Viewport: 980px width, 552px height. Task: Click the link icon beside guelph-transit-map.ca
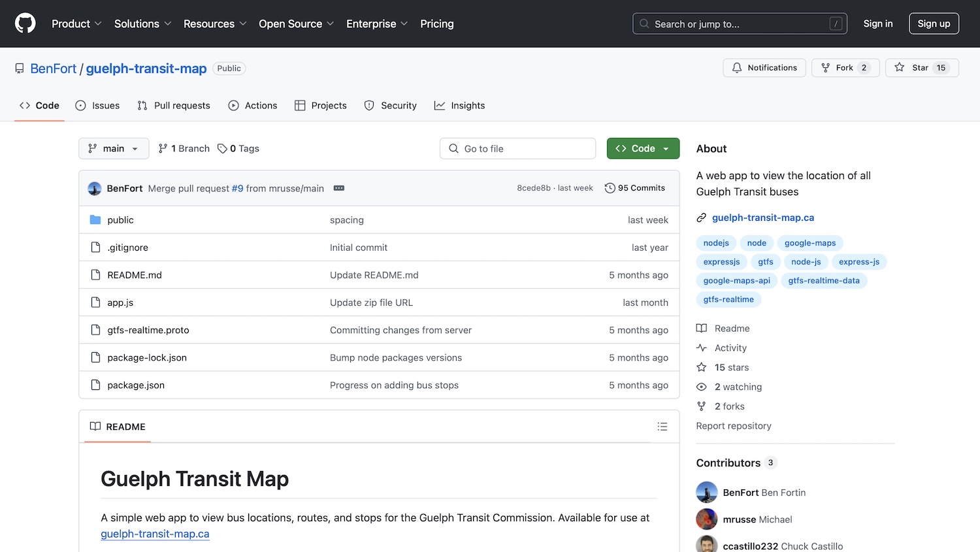[x=702, y=218]
